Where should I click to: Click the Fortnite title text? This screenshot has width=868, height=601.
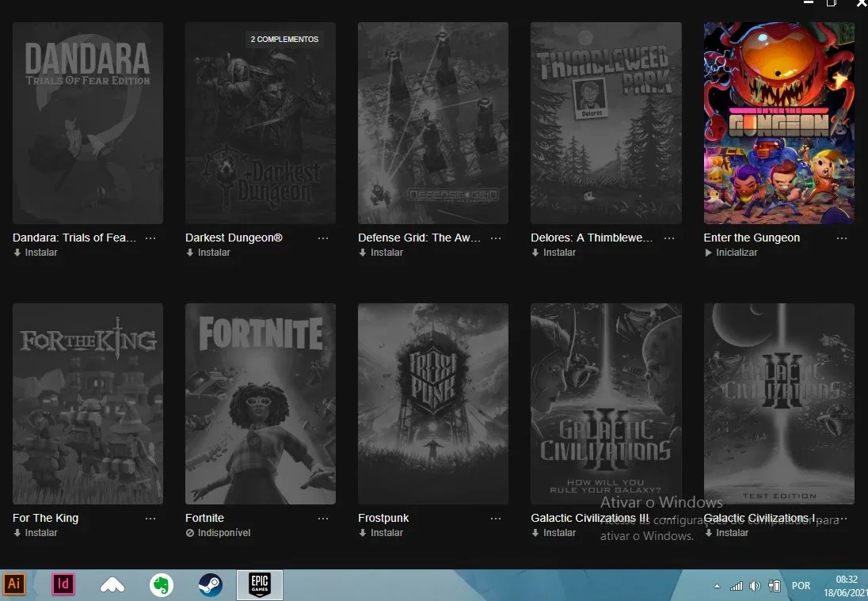[205, 519]
